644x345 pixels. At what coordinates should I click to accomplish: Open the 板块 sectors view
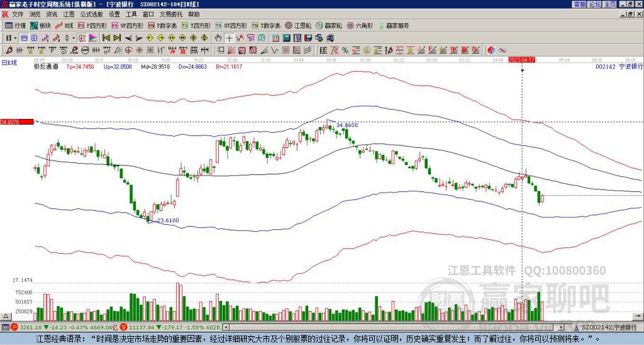click(40, 25)
